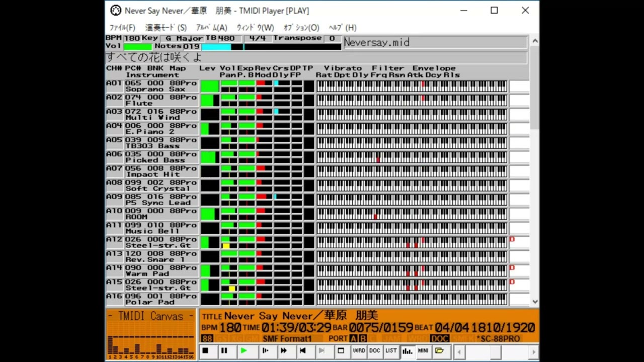
Task: Open the 演奏モード(S) menu
Action: pyautogui.click(x=166, y=28)
